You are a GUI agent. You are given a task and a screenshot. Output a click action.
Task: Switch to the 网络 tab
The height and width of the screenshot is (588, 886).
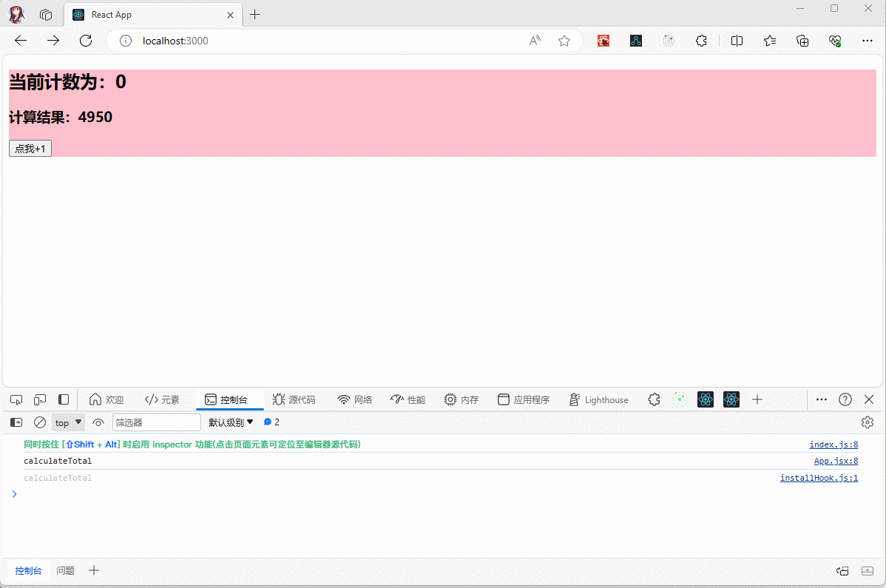pos(354,399)
